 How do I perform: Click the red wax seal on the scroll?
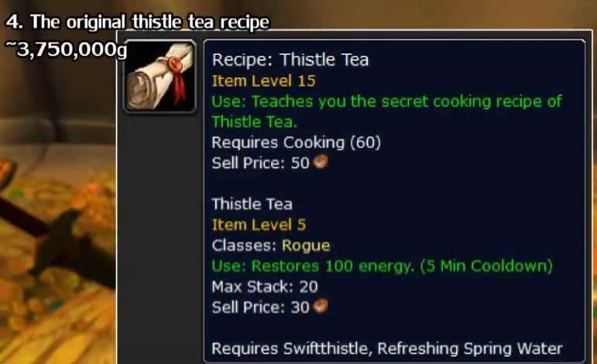click(x=175, y=64)
